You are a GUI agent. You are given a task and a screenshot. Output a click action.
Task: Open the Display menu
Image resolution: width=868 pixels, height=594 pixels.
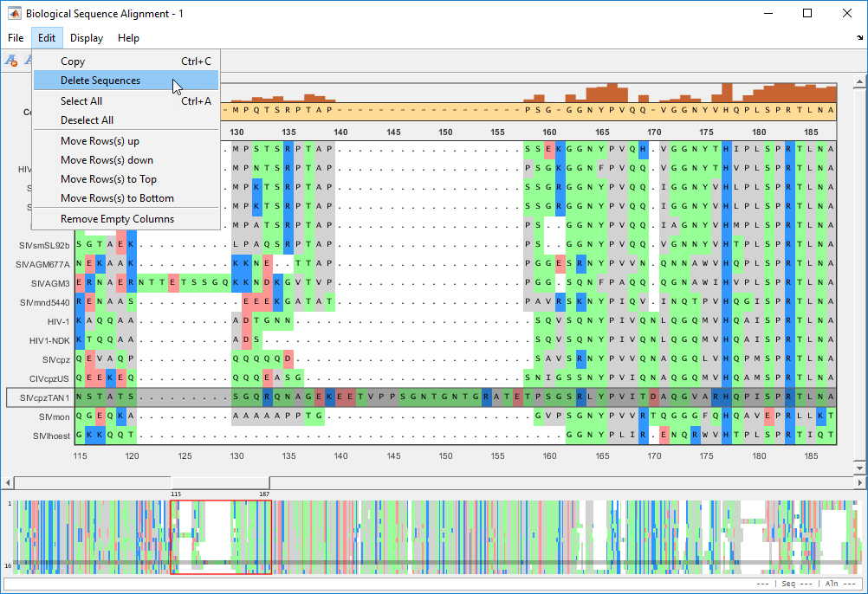click(x=87, y=38)
